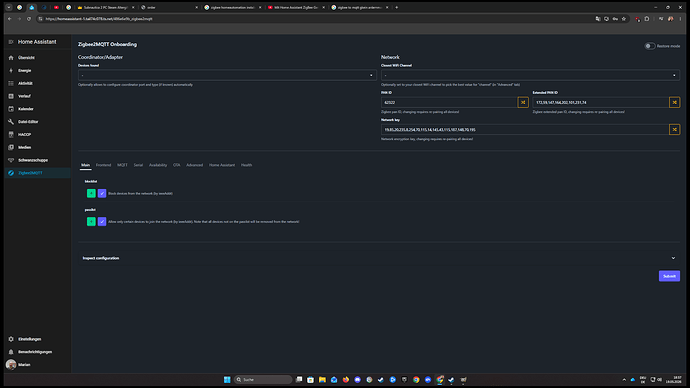Screen dimensions: 690x388
Task: Open the Energie sidebar item
Action: 37,70
